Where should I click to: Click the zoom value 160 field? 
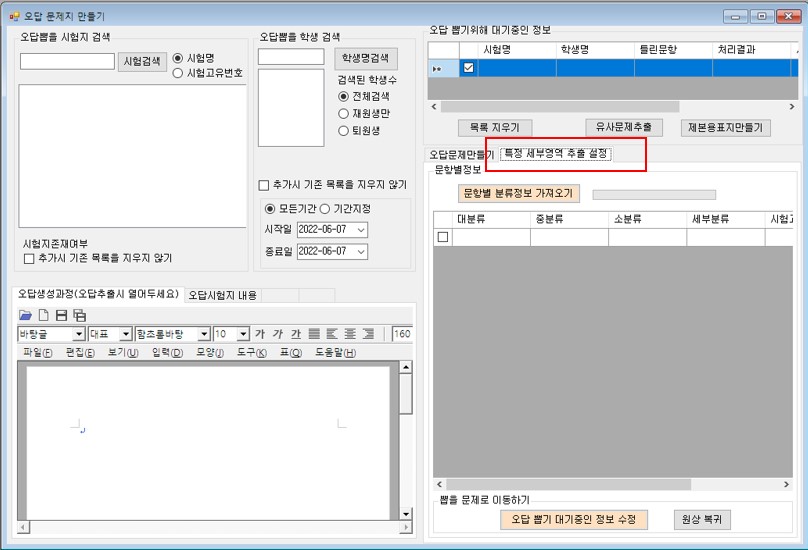pyautogui.click(x=401, y=334)
